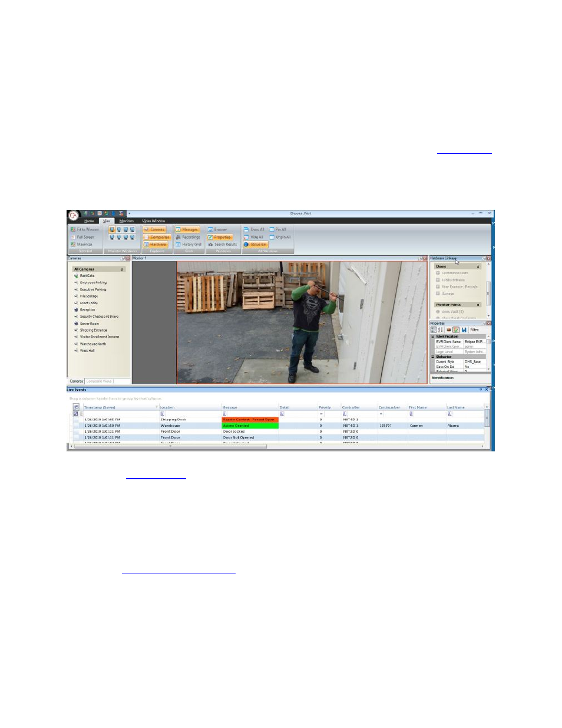Switch to the Cameras bottom tab
The height and width of the screenshot is (728, 562).
click(x=77, y=381)
